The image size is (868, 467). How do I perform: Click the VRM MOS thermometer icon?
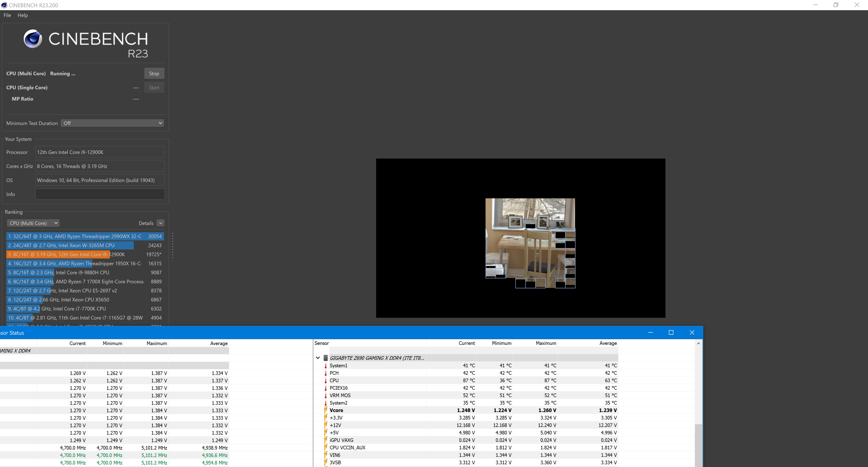click(325, 395)
